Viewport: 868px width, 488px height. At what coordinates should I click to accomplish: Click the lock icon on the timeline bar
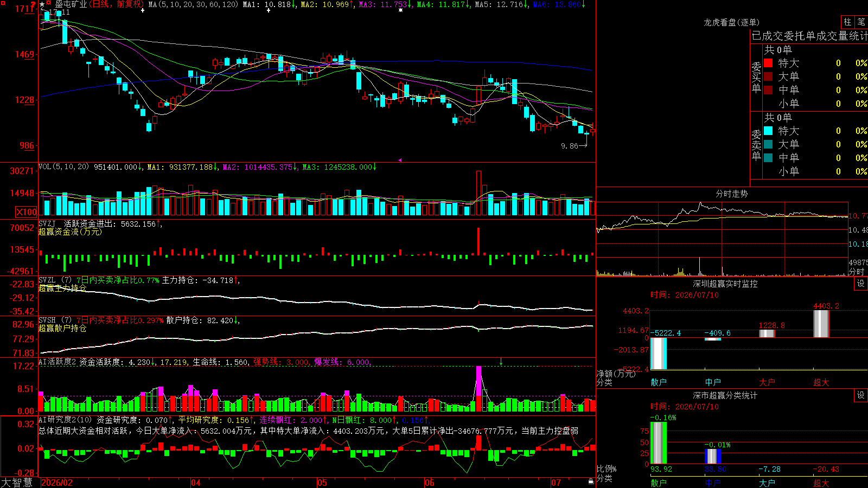click(591, 481)
